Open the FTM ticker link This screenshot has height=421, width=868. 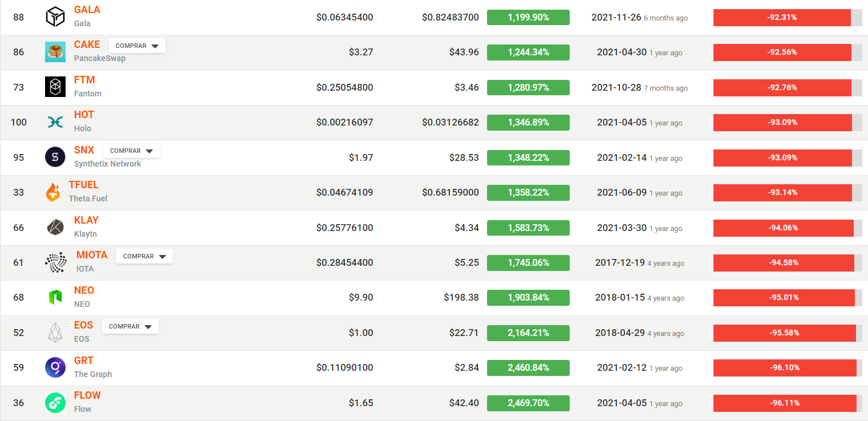click(84, 80)
